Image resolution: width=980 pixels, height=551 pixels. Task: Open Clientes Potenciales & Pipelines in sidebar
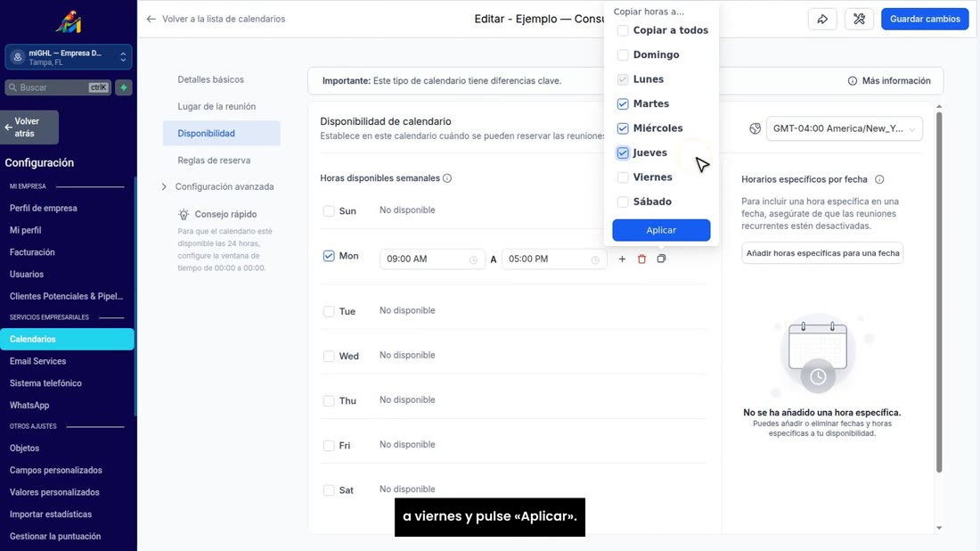click(66, 296)
